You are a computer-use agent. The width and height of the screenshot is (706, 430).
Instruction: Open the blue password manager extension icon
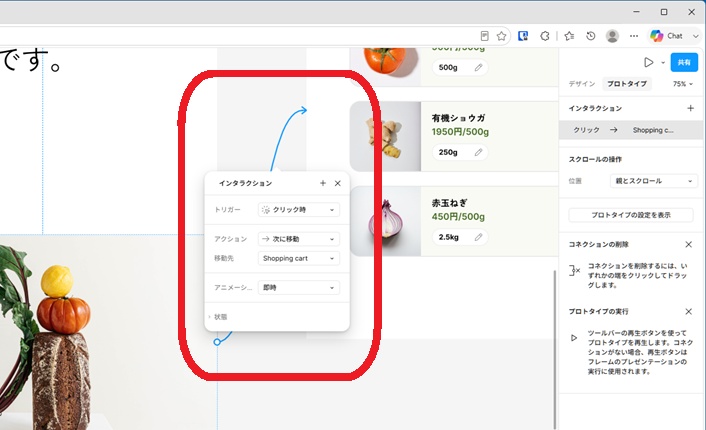point(523,36)
